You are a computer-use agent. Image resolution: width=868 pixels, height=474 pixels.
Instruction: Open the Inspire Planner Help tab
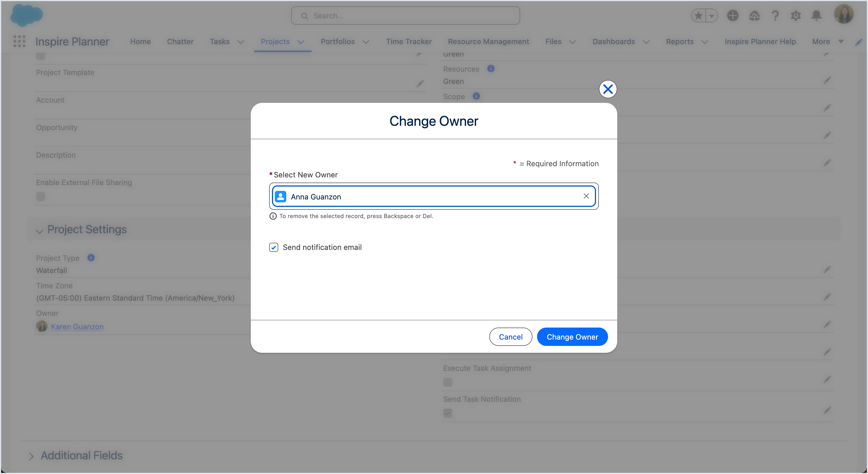(760, 42)
